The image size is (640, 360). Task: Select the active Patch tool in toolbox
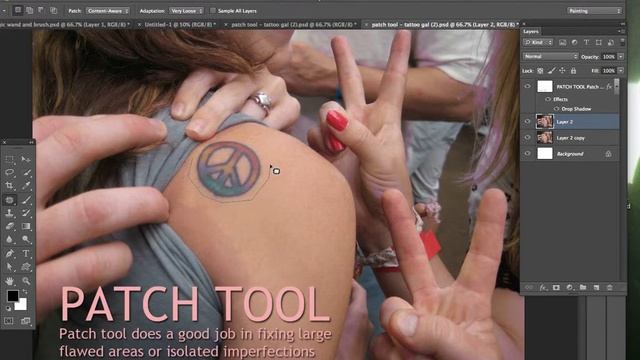(9, 200)
